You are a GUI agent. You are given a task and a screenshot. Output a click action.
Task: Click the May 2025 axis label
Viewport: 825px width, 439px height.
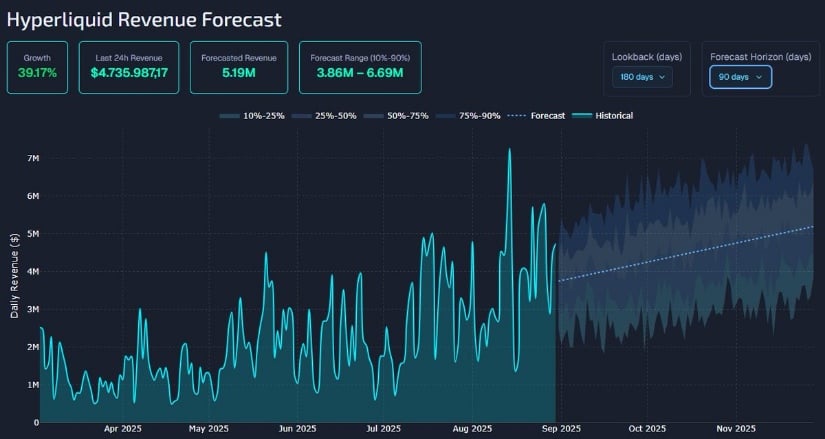tap(209, 428)
